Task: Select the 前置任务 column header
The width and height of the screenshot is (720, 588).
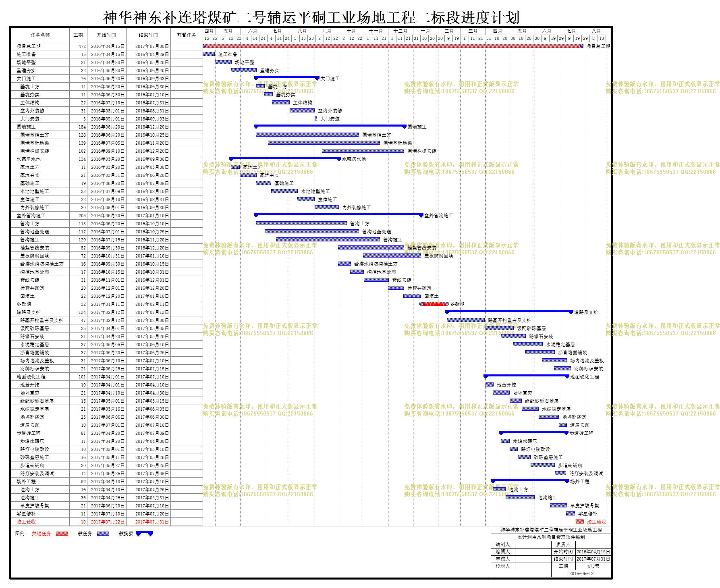Action: coord(187,35)
